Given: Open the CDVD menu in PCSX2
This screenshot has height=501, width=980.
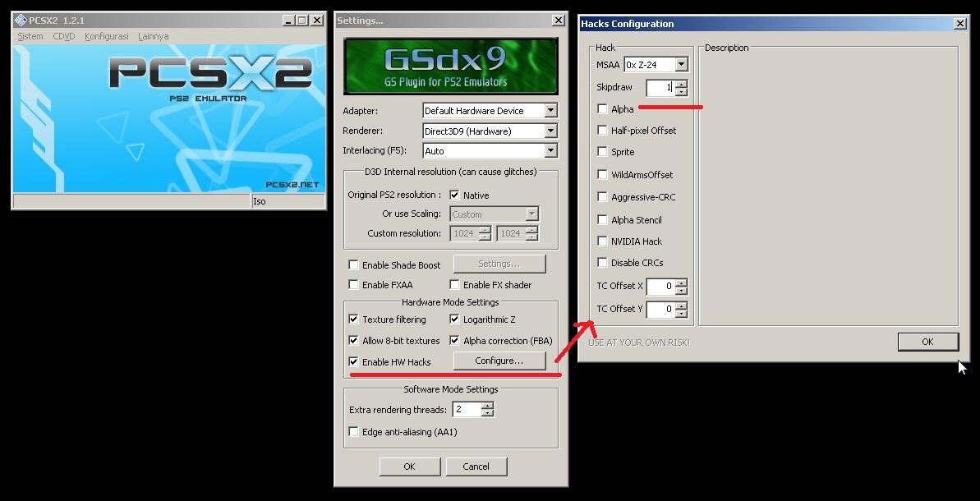Looking at the screenshot, I should tap(64, 36).
